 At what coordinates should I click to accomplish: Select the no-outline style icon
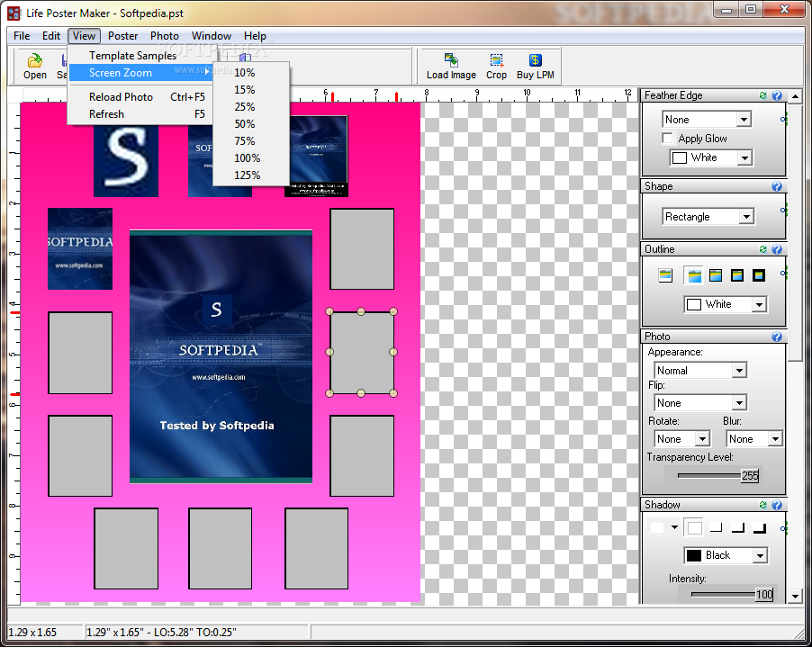coord(665,275)
